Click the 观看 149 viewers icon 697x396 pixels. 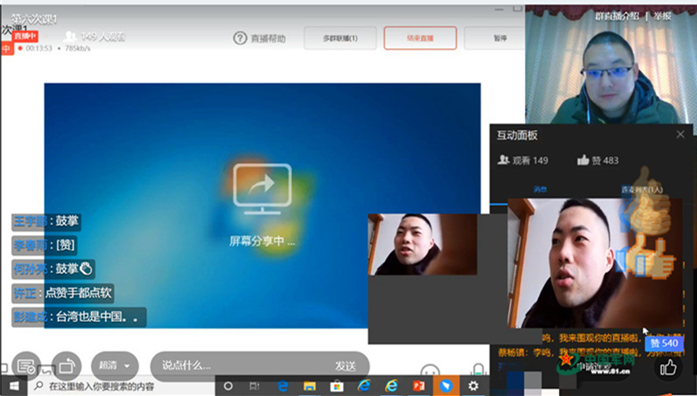pyautogui.click(x=503, y=160)
